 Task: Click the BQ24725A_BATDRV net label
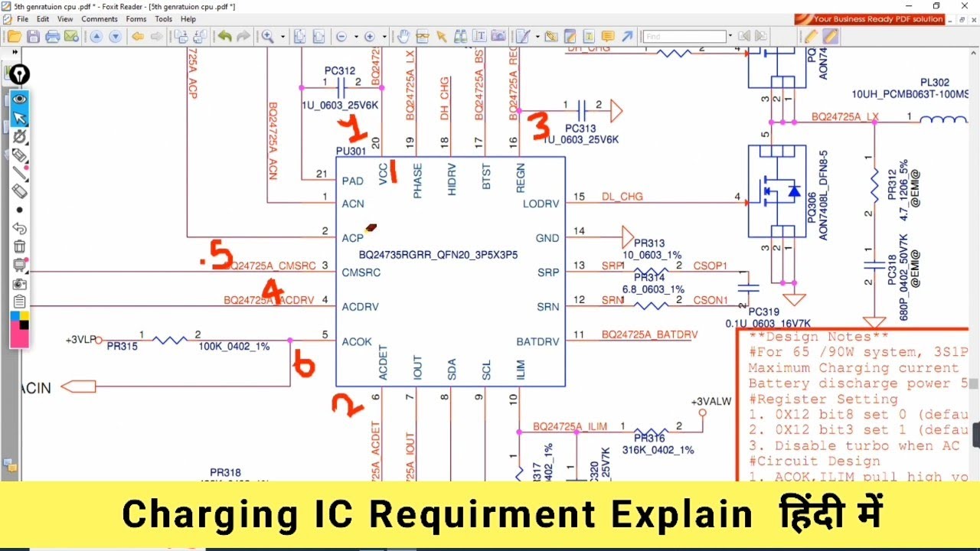[650, 334]
